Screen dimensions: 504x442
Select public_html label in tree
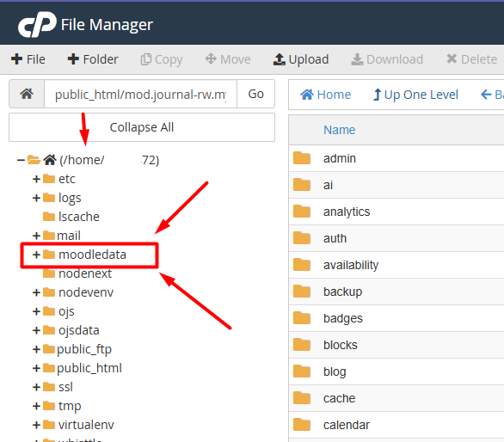pyautogui.click(x=89, y=368)
